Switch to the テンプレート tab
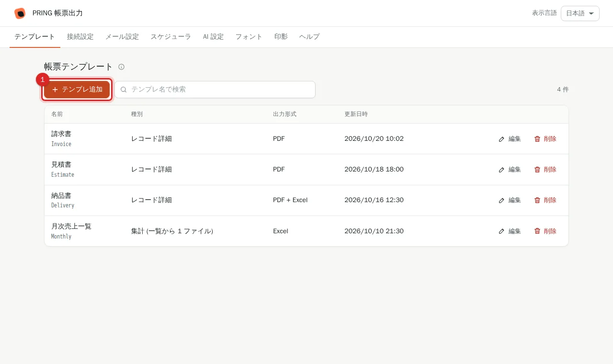The width and height of the screenshot is (613, 364). pyautogui.click(x=35, y=37)
